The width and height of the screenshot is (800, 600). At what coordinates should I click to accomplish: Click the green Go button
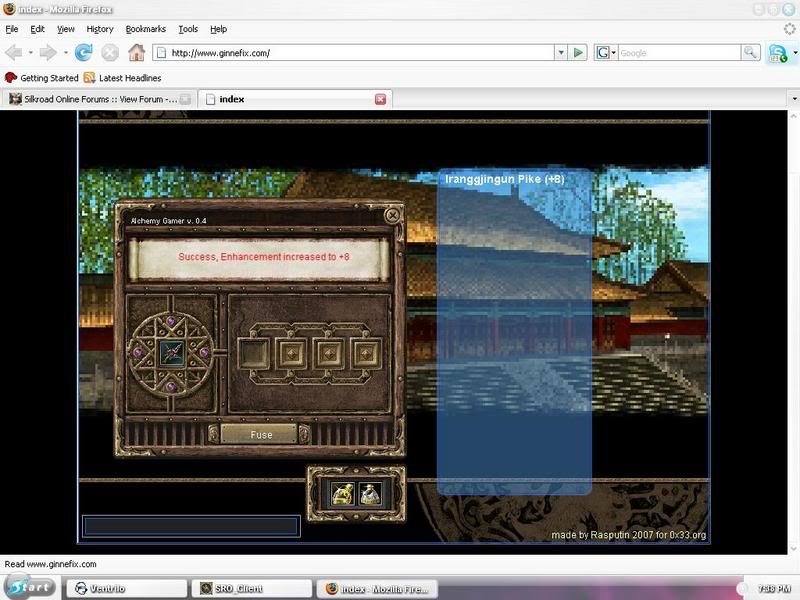(578, 53)
